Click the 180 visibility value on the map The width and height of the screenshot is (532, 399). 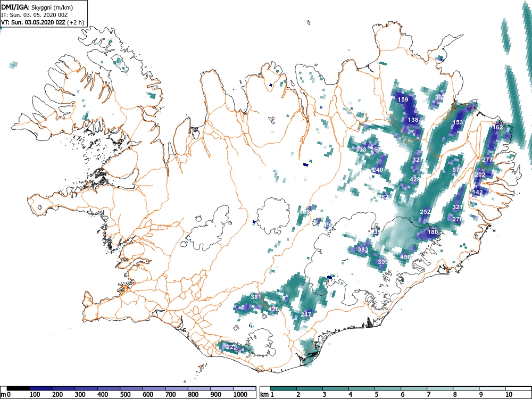433,232
